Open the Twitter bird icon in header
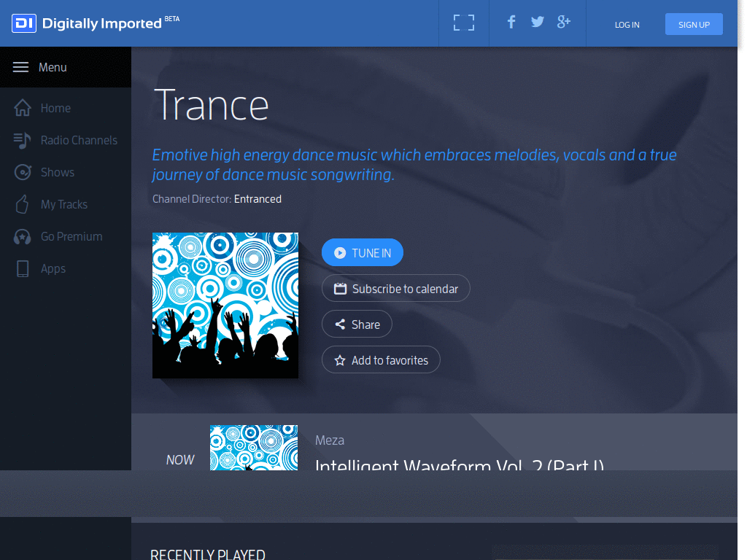 [x=538, y=22]
